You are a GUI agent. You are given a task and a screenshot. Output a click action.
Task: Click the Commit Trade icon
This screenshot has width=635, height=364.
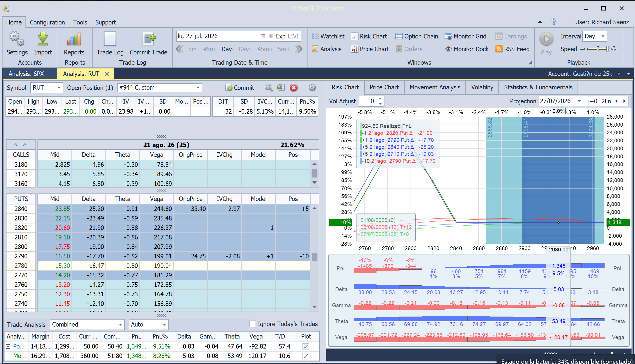click(x=149, y=39)
